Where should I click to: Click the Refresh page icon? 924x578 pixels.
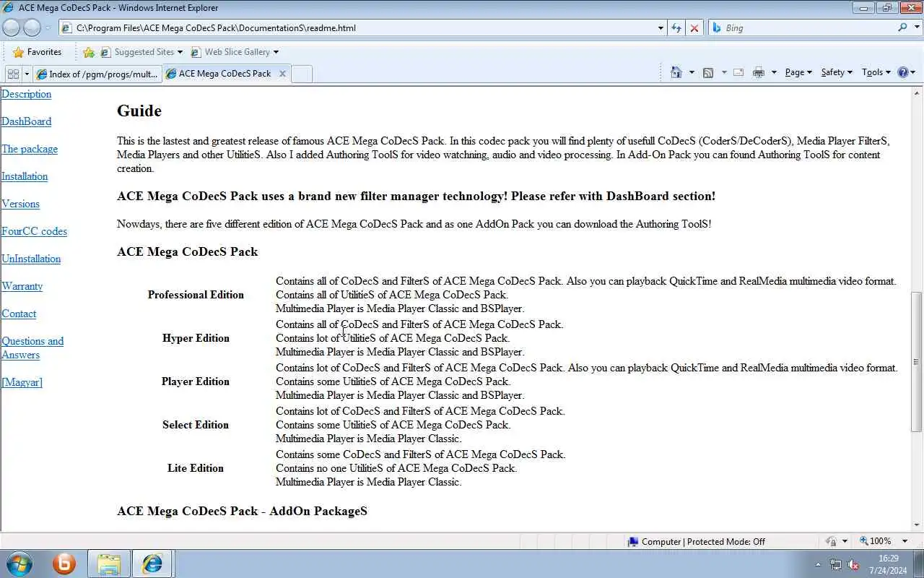(676, 28)
